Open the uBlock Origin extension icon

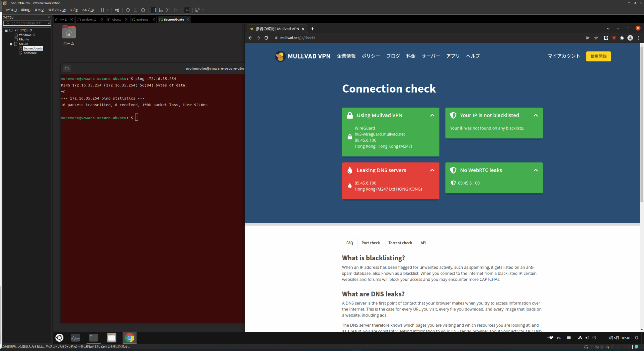(x=614, y=38)
